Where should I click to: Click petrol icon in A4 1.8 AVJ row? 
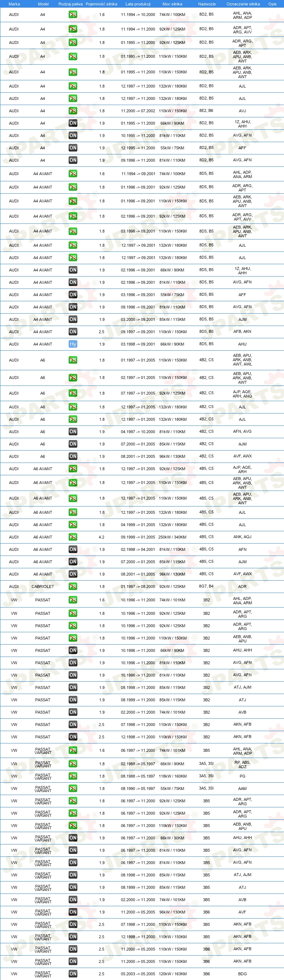tap(73, 111)
